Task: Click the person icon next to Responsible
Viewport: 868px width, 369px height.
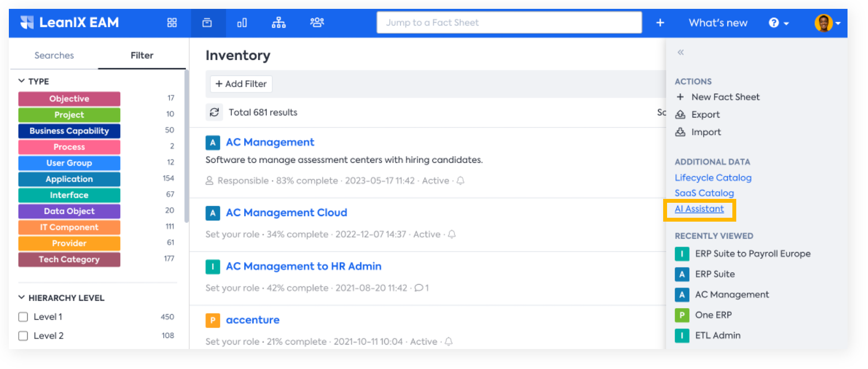Action: pyautogui.click(x=209, y=181)
